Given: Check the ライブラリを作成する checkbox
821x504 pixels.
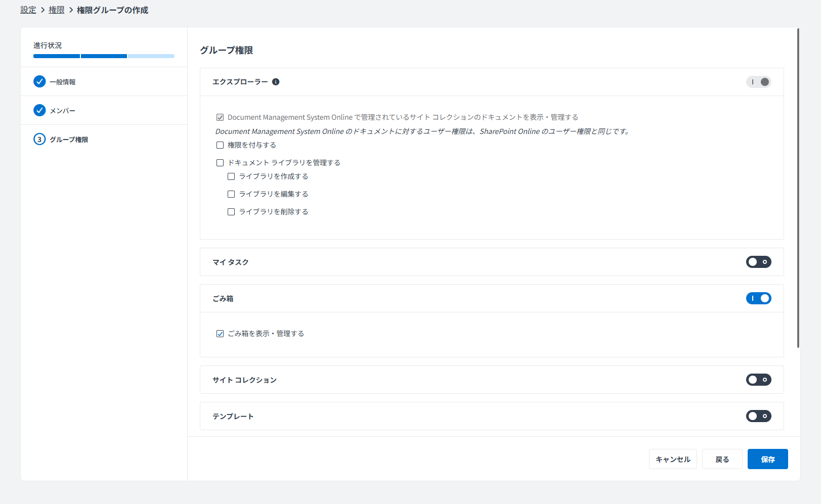Looking at the screenshot, I should pyautogui.click(x=231, y=176).
